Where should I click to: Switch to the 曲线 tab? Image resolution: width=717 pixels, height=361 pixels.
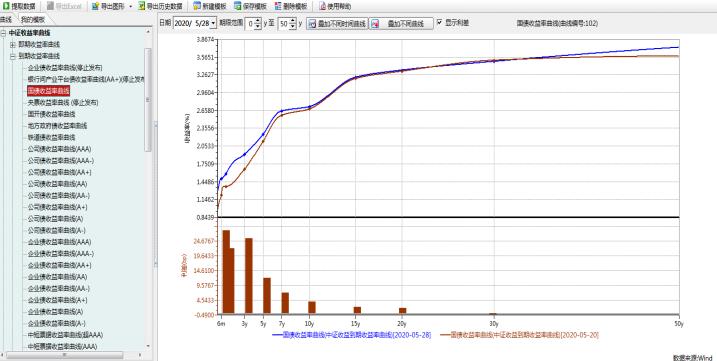5,19
